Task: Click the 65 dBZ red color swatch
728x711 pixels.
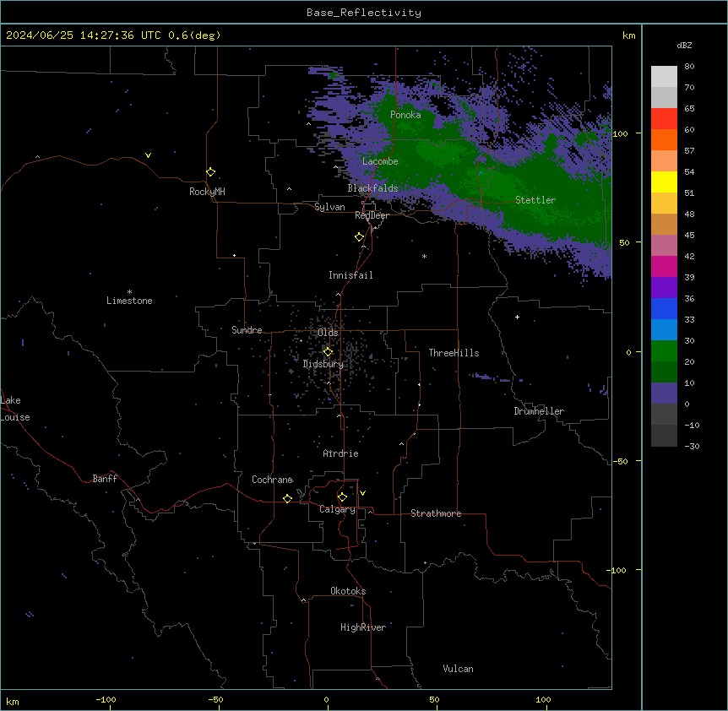Action: point(664,118)
